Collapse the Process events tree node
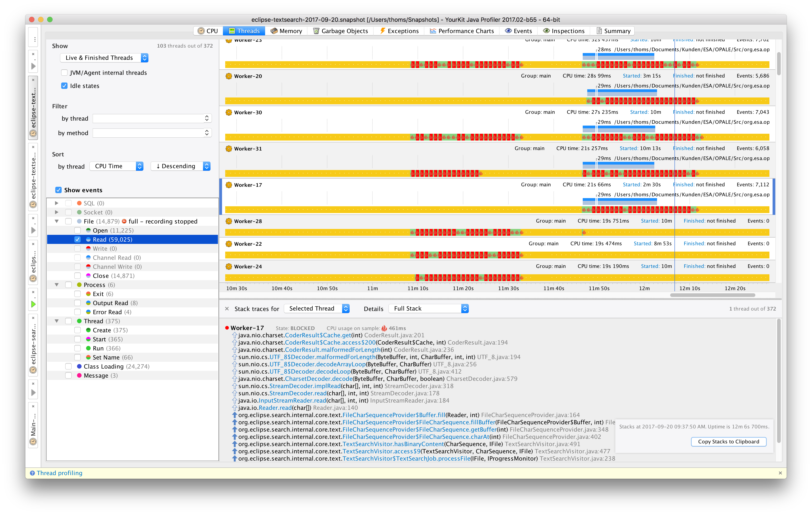This screenshot has width=812, height=515. tap(57, 285)
